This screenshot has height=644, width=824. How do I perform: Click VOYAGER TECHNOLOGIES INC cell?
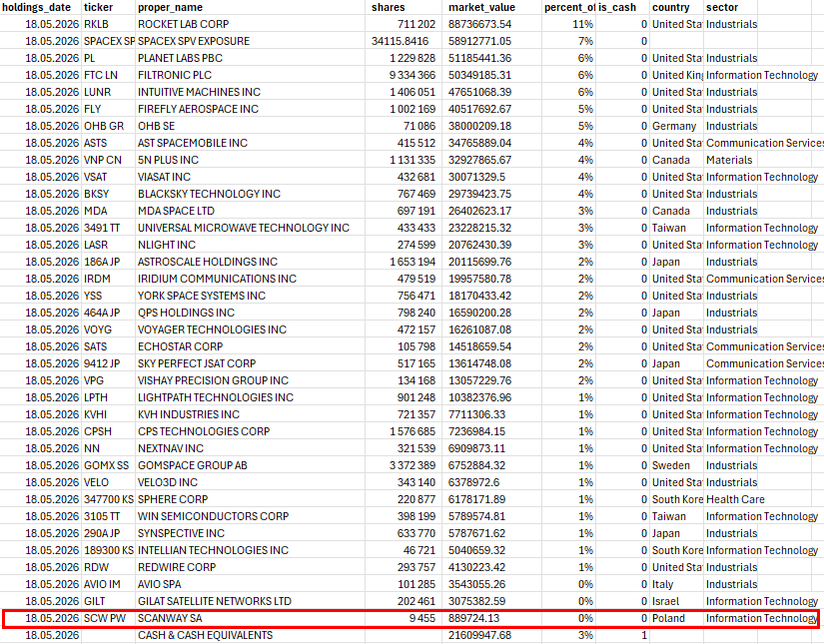[x=250, y=329]
